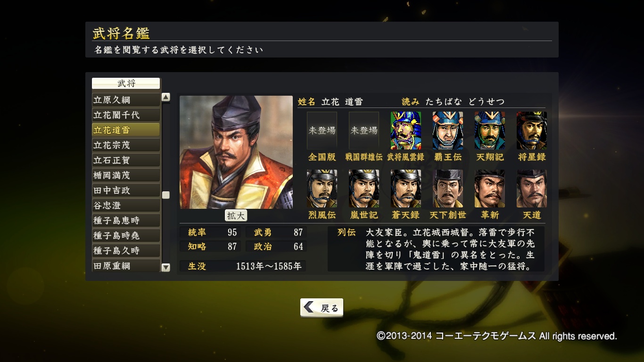The height and width of the screenshot is (362, 644).
Task: Choose the 天翔記 portrait thumbnail
Action: click(x=490, y=131)
